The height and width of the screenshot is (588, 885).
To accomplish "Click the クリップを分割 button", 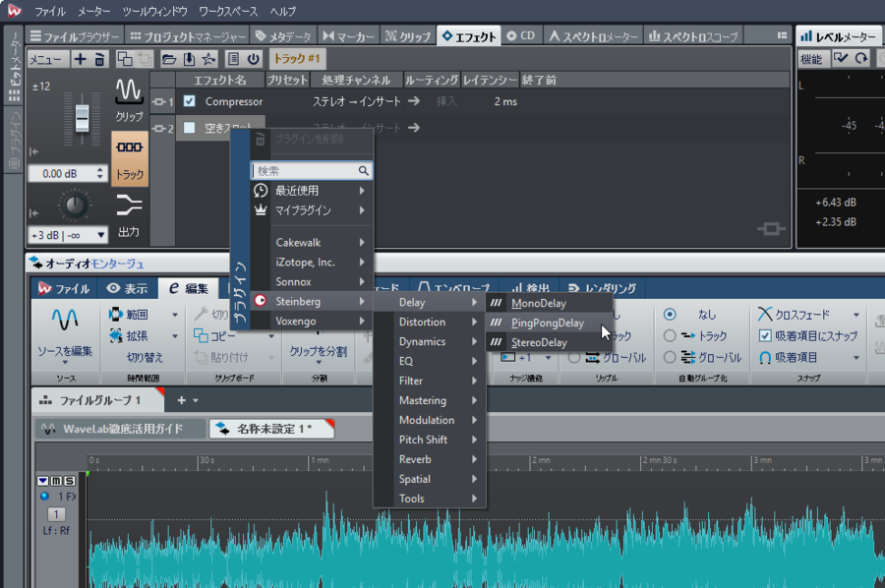I will pos(319,351).
